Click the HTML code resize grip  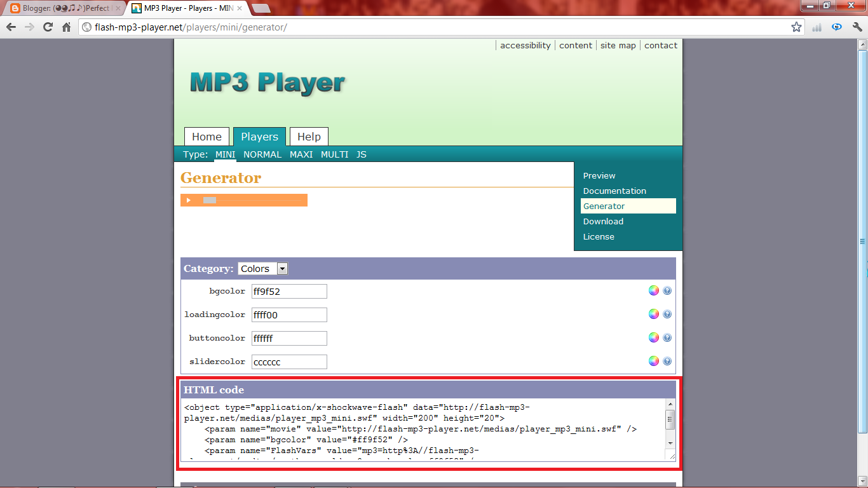point(670,456)
